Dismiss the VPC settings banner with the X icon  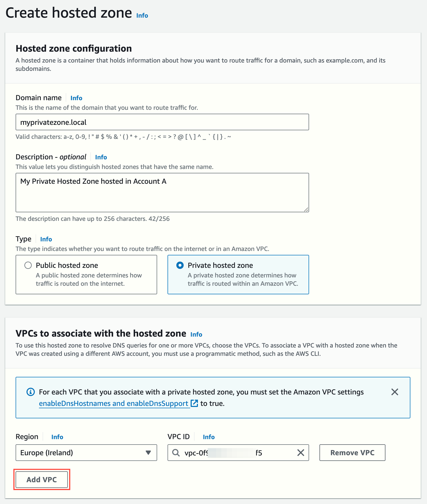[395, 392]
